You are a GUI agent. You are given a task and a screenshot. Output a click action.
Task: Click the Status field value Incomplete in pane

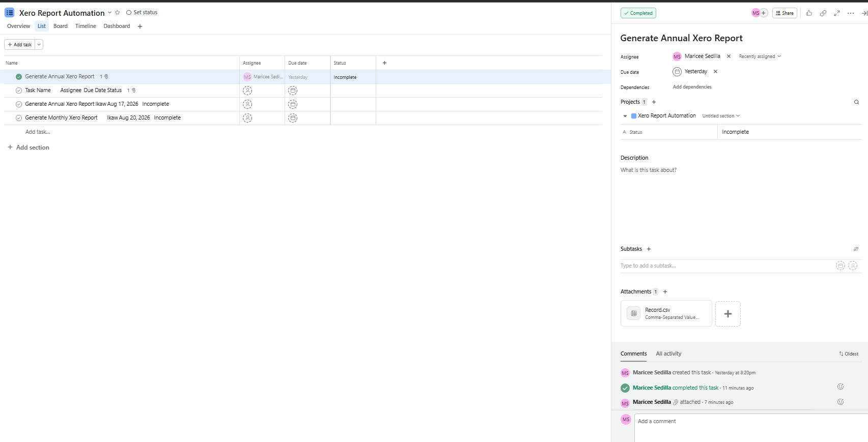click(x=789, y=132)
